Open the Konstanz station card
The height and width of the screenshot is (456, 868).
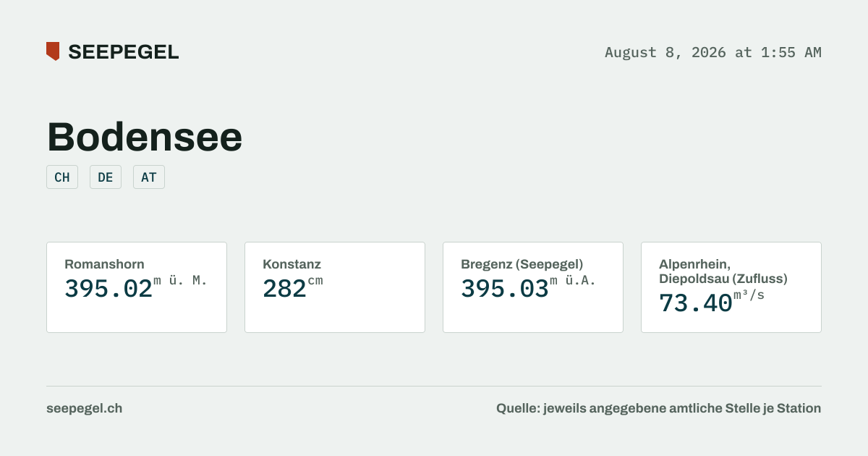[335, 287]
